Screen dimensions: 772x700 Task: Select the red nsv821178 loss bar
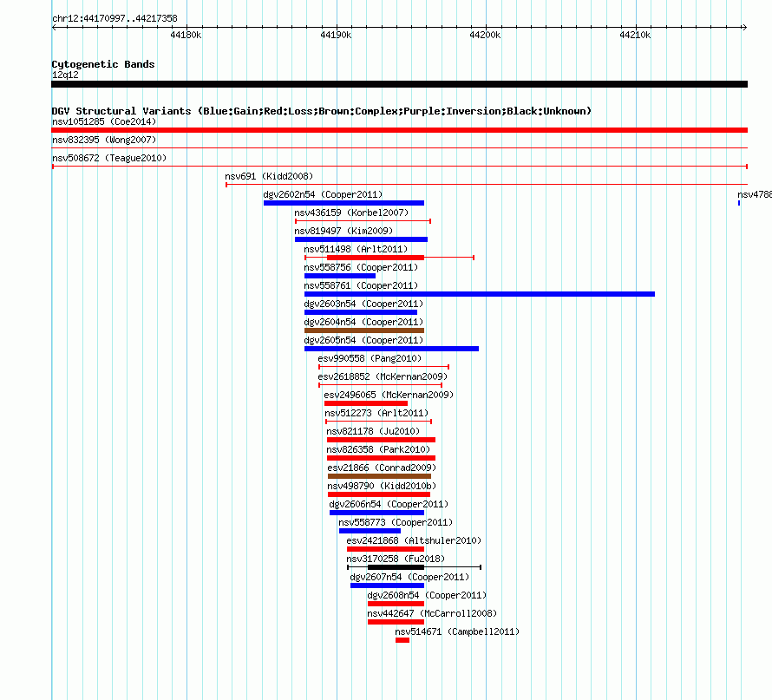click(381, 440)
